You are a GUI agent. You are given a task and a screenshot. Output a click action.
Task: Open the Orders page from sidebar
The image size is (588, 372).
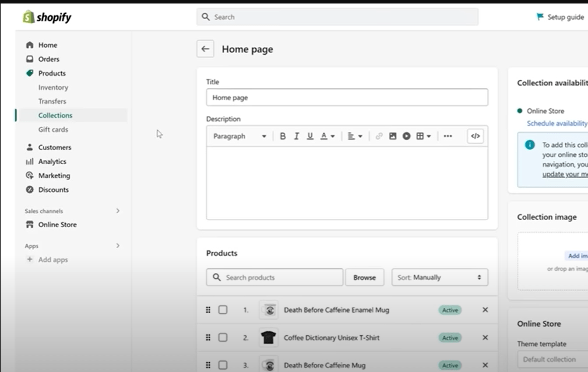48,59
